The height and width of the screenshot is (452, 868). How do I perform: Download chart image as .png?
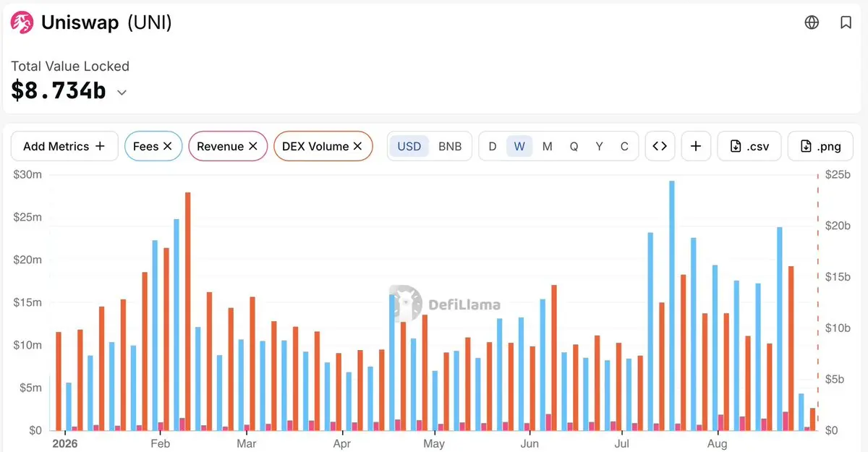coord(820,146)
